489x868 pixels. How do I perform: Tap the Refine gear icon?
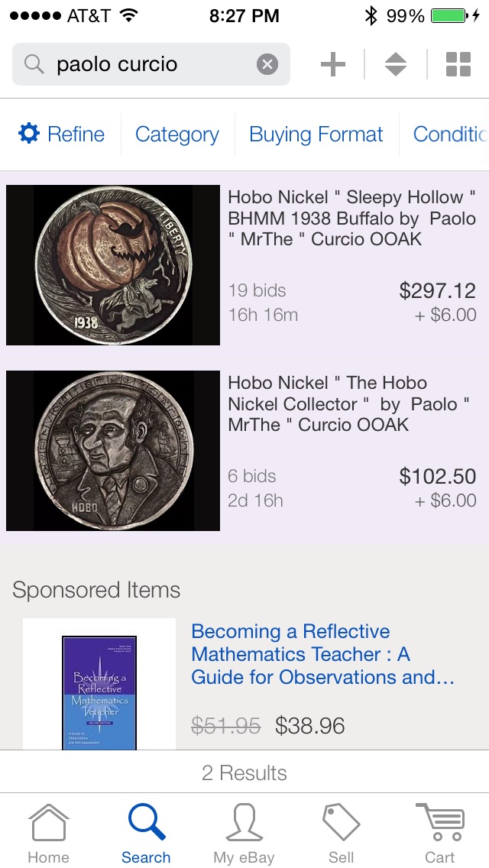point(29,134)
